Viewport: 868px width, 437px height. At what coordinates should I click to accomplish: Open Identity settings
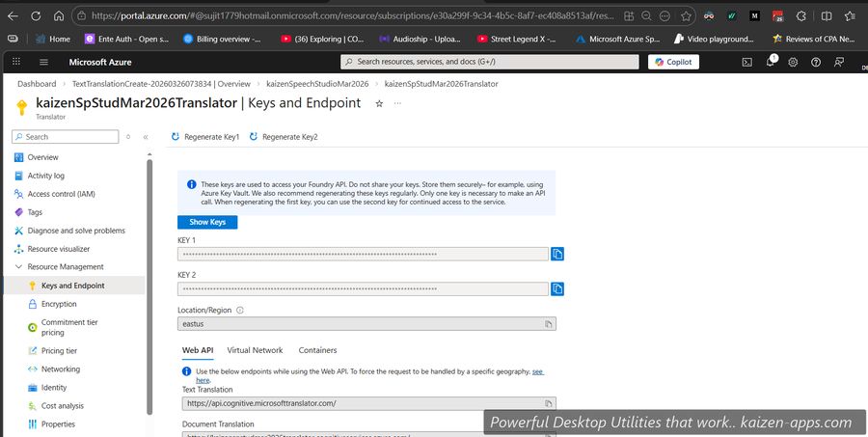click(54, 388)
